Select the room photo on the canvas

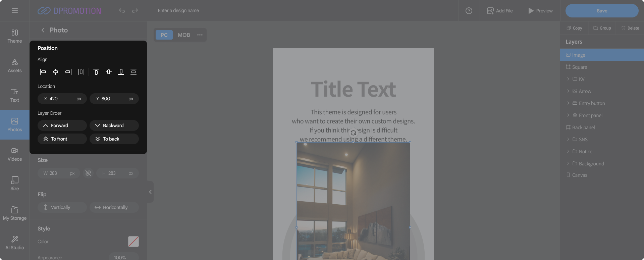pos(353,201)
